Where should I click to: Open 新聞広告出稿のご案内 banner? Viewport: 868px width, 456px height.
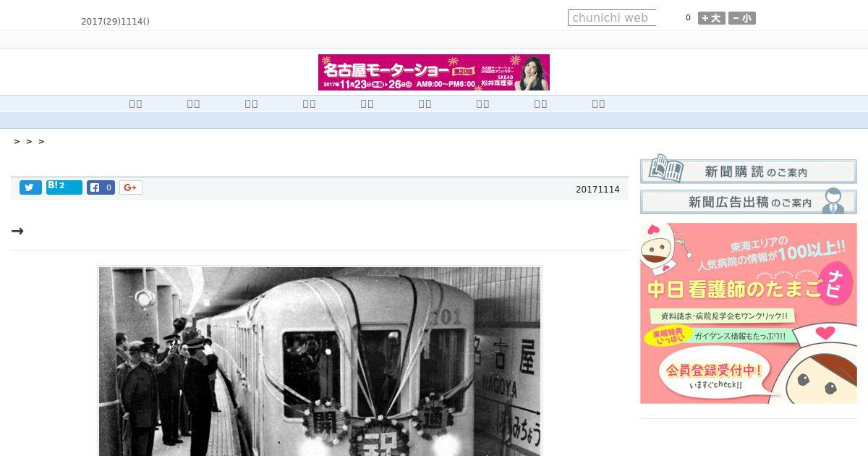coord(749,201)
